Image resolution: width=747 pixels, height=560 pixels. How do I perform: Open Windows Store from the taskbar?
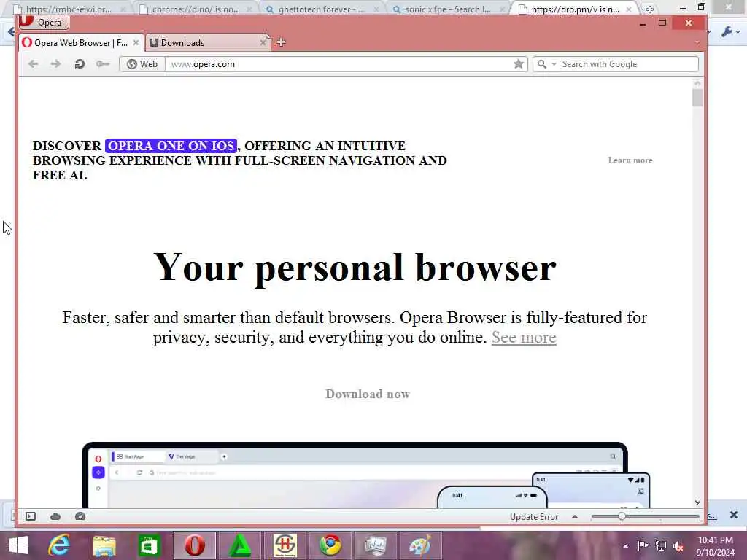(x=149, y=545)
